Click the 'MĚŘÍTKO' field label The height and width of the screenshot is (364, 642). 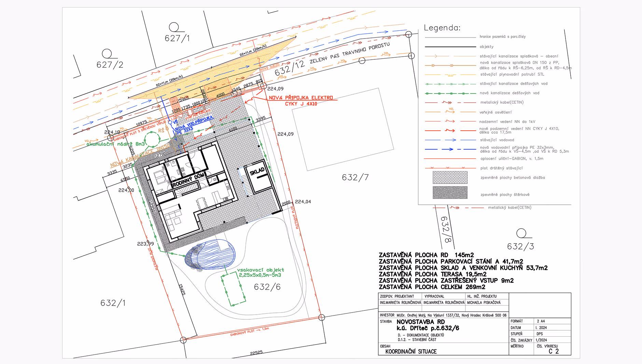pyautogui.click(x=517, y=346)
